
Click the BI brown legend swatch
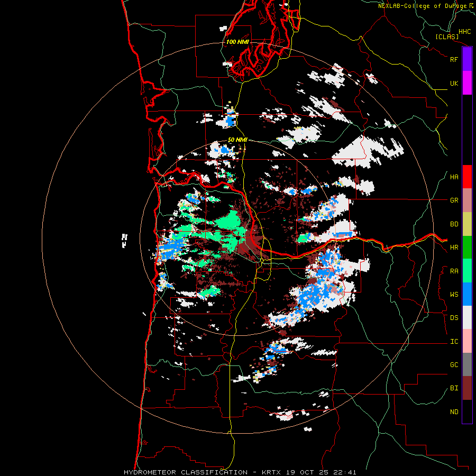click(x=467, y=388)
